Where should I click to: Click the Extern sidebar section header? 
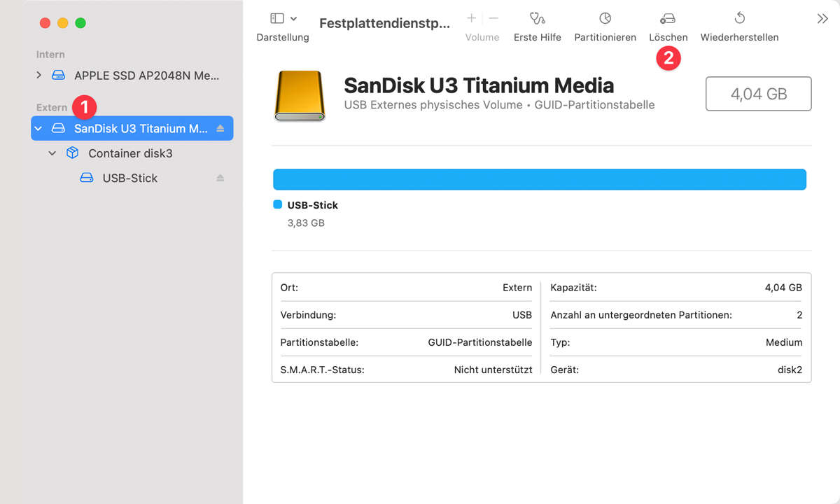[52, 107]
